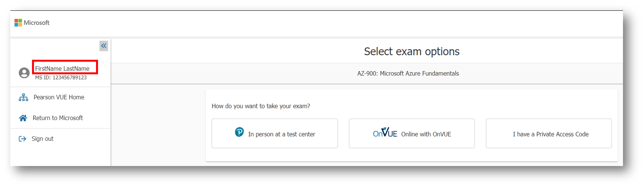Click the AZ-900 Microsoft Azure Fundamentals title

coord(408,73)
